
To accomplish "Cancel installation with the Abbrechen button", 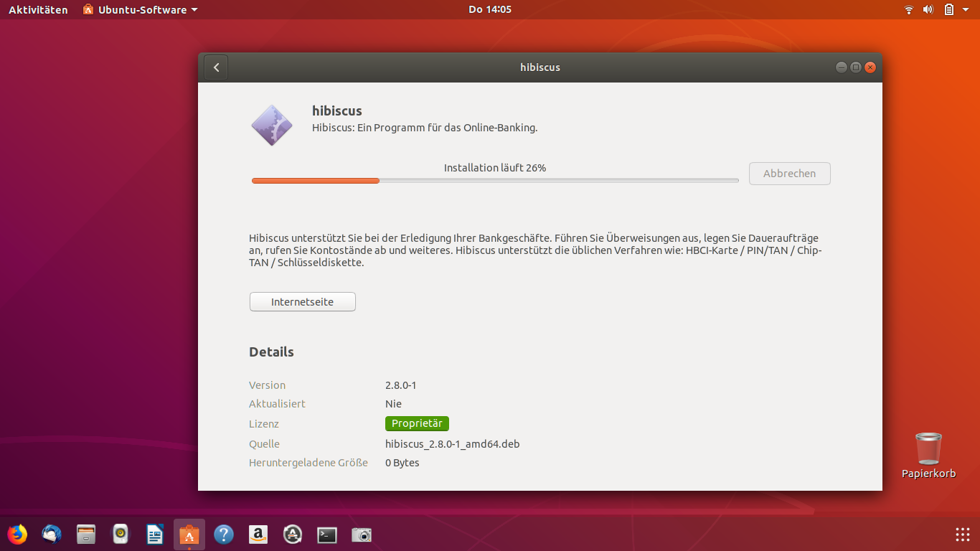I will 789,174.
